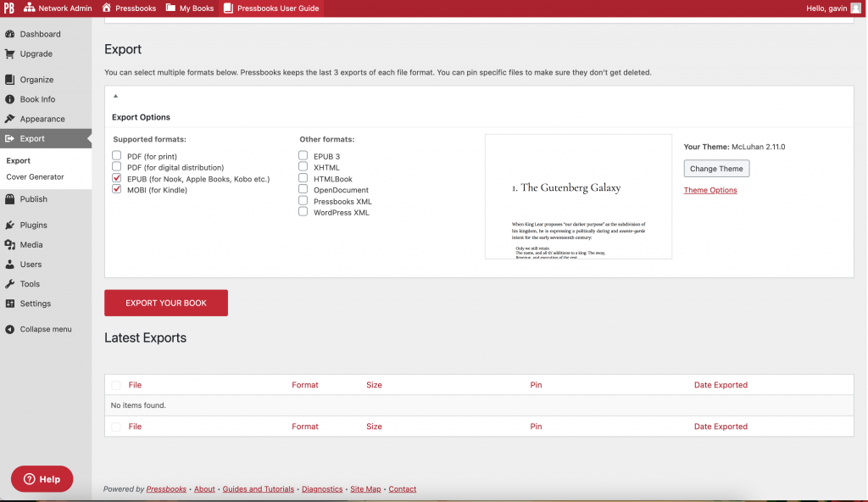
Task: Check WordPress XML format
Action: [x=303, y=212]
